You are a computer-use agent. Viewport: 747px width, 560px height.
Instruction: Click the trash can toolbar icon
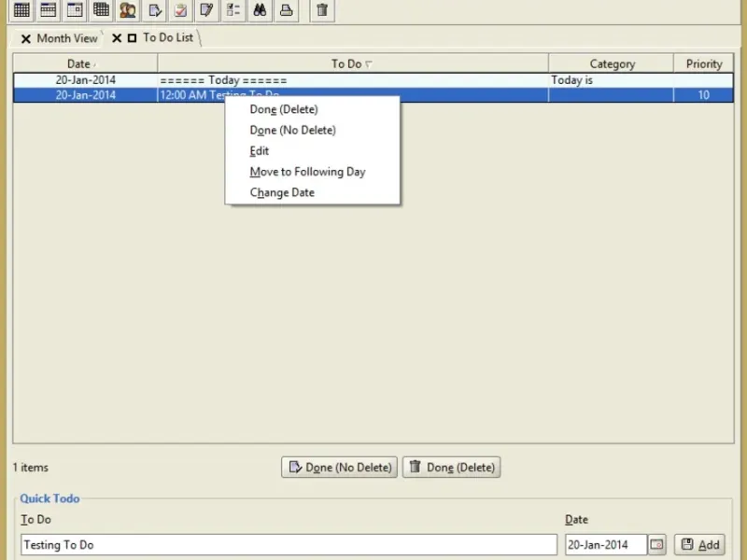click(322, 9)
